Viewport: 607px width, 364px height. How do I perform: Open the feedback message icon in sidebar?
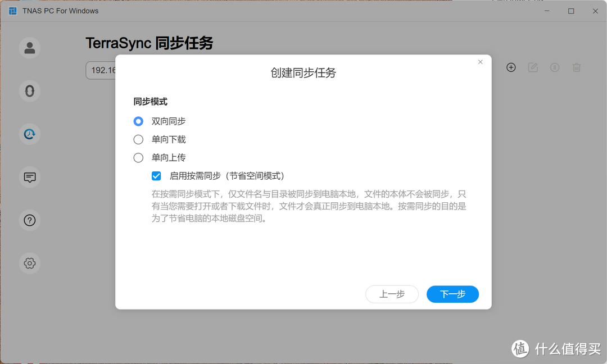coord(29,178)
